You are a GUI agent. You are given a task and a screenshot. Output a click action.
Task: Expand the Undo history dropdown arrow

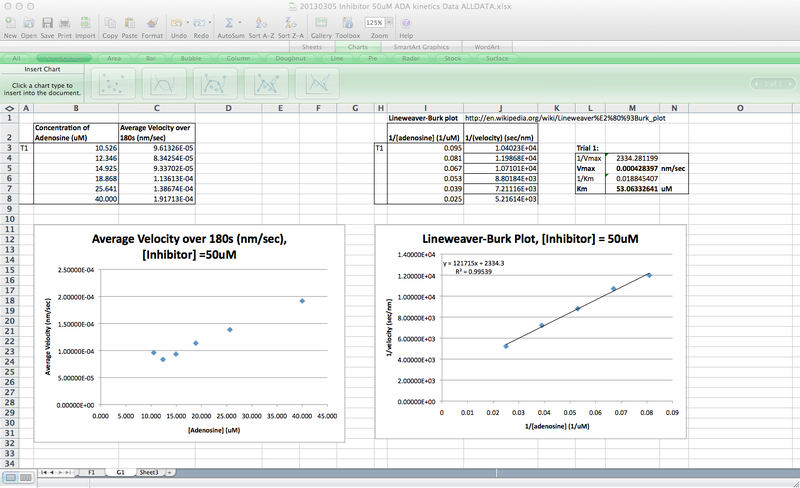[189, 21]
